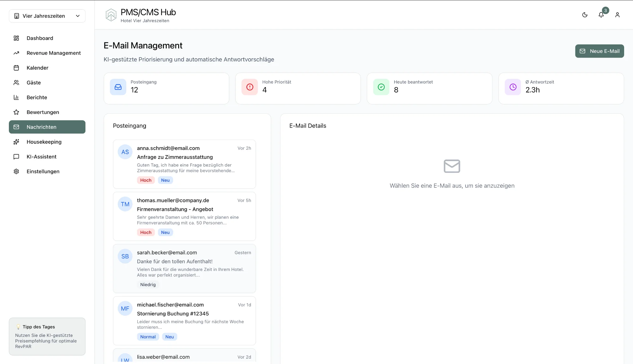633x364 pixels.
Task: Click the chevron arrow in hotel selector
Action: (78, 16)
